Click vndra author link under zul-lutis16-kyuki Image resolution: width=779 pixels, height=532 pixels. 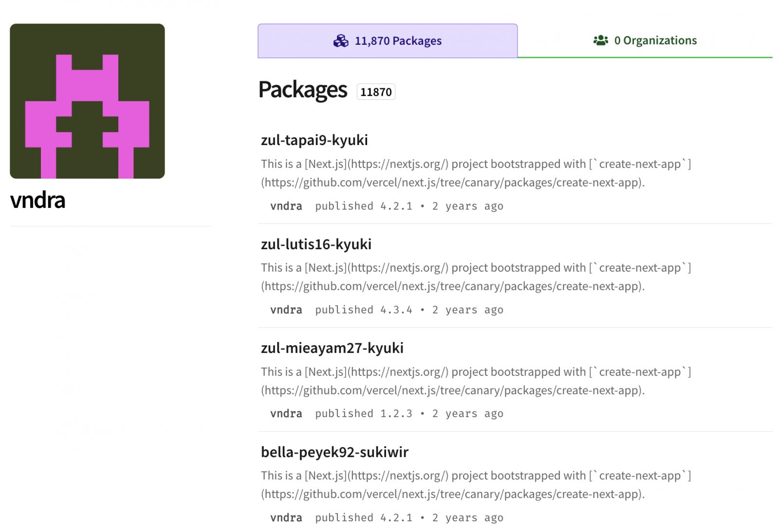286,310
